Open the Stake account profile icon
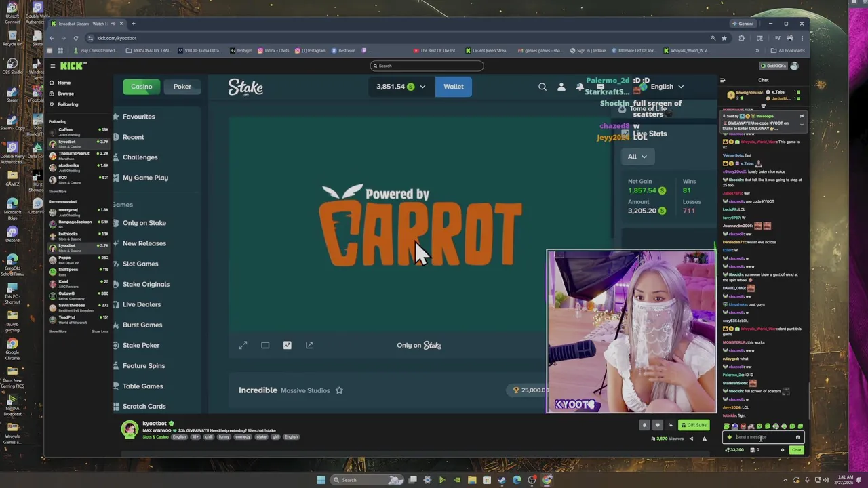Image resolution: width=868 pixels, height=488 pixels. [561, 87]
